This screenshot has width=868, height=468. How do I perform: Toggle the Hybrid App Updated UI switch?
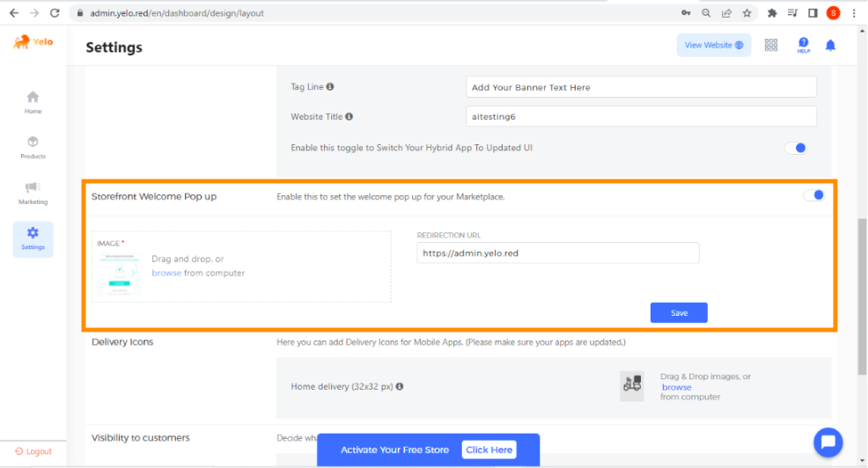pos(796,148)
